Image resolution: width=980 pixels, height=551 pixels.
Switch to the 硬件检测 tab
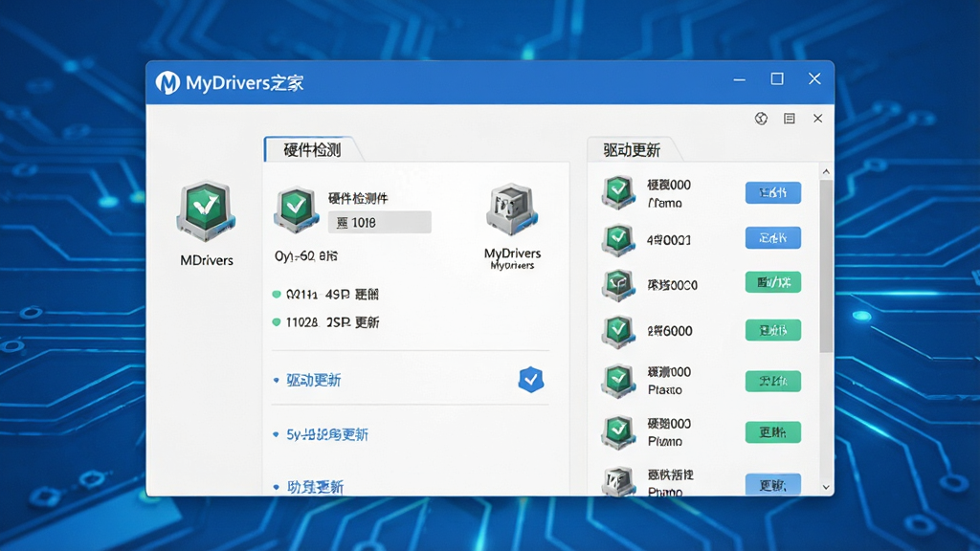pyautogui.click(x=312, y=150)
